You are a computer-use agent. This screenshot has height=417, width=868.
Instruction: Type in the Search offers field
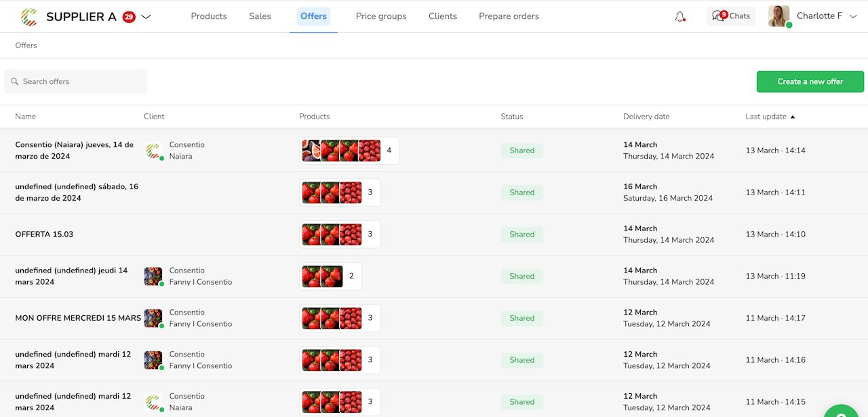tap(81, 82)
